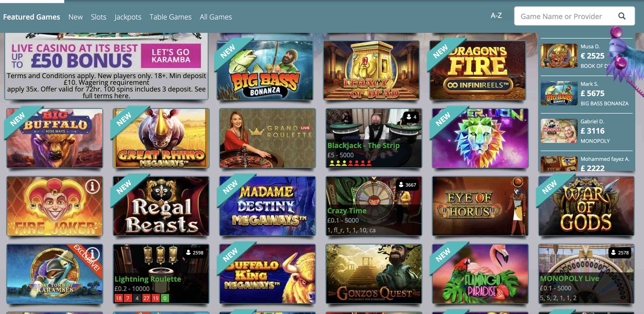Click Lightning Roulette result number 18
644x314 pixels.
pyautogui.click(x=118, y=298)
